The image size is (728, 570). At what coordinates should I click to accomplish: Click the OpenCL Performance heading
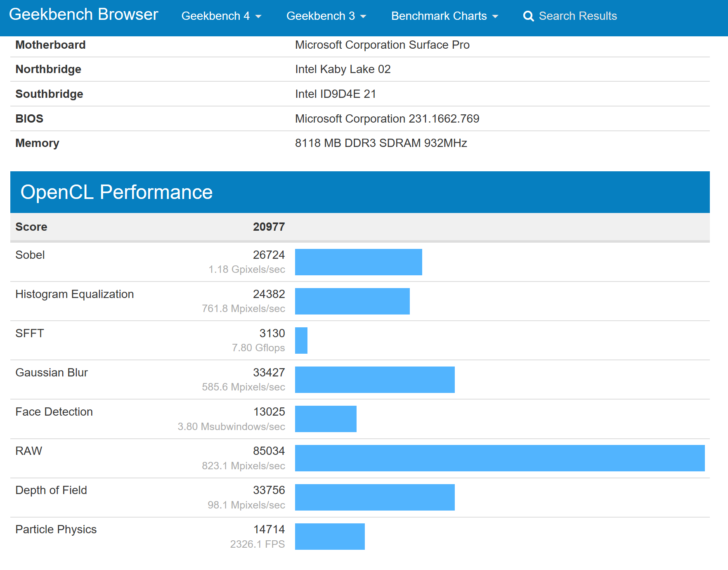click(x=116, y=192)
